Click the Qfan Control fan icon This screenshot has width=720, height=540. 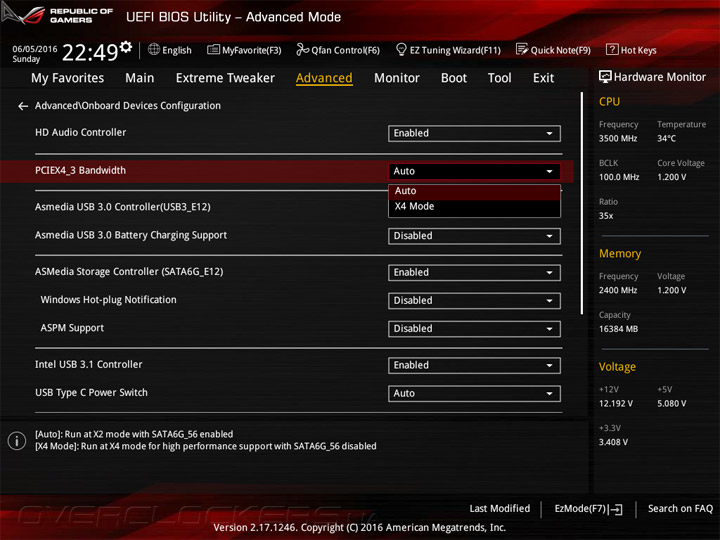pyautogui.click(x=302, y=49)
